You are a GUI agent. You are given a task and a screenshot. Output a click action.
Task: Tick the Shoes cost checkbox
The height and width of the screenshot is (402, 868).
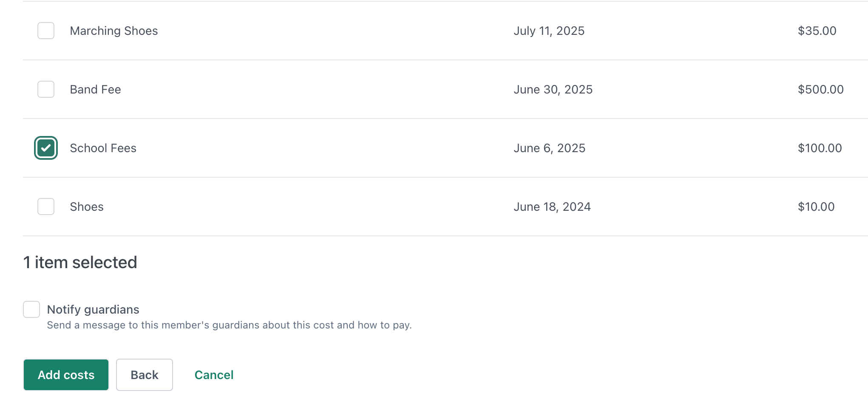(46, 207)
